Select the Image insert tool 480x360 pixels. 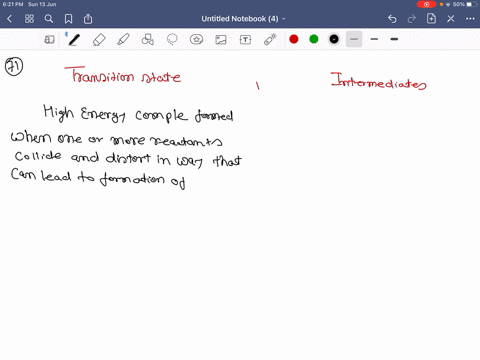221,40
